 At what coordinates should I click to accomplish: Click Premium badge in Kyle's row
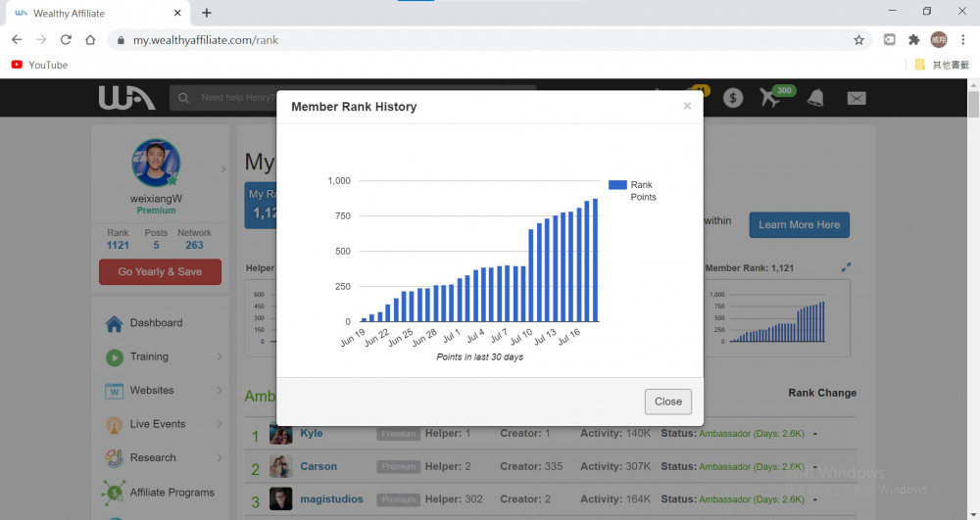coord(398,434)
